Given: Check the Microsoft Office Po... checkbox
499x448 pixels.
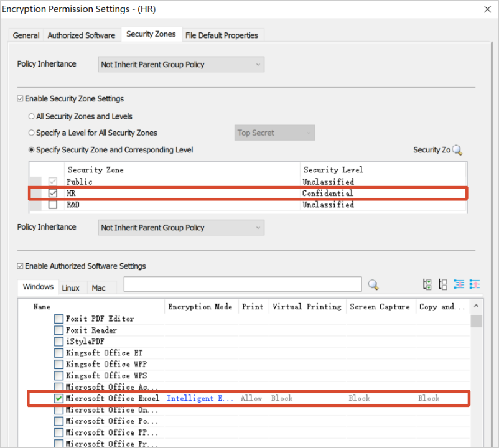Looking at the screenshot, I should pos(58,421).
